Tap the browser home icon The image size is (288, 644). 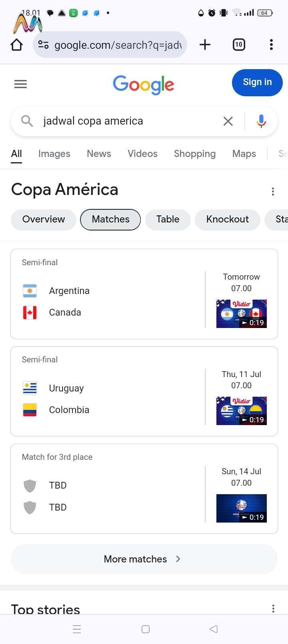17,44
